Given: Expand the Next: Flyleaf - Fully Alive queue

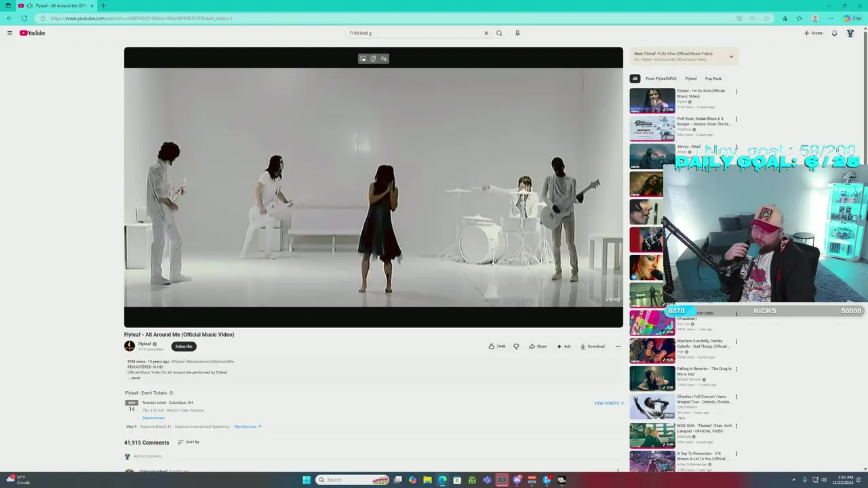Looking at the screenshot, I should pyautogui.click(x=731, y=56).
